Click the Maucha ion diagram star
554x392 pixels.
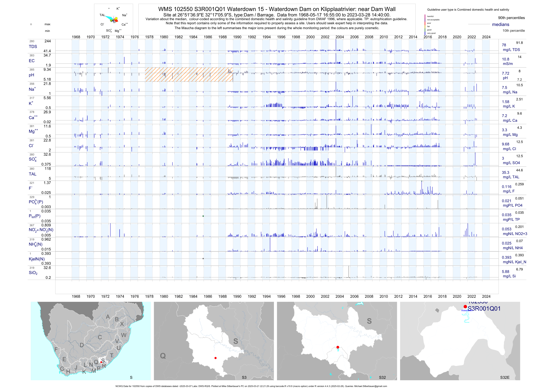point(113,20)
